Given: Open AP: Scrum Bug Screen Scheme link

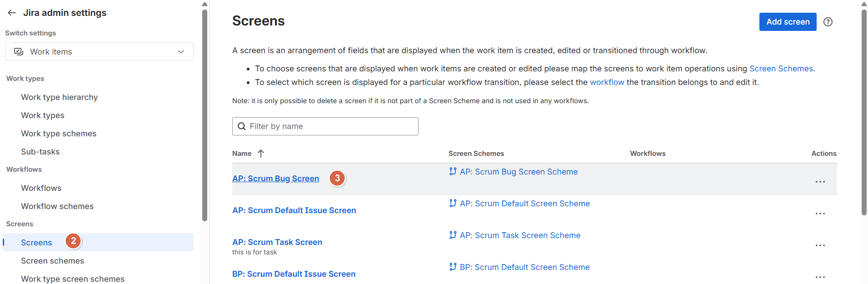Looking at the screenshot, I should point(519,172).
